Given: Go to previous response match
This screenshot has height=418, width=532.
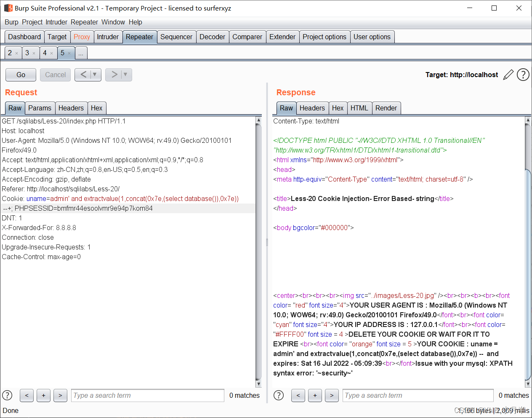Looking at the screenshot, I should click(x=298, y=395).
